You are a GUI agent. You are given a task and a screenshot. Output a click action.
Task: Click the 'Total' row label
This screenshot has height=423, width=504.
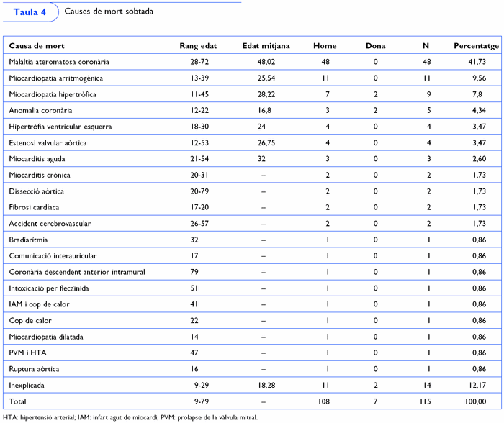pos(18,401)
